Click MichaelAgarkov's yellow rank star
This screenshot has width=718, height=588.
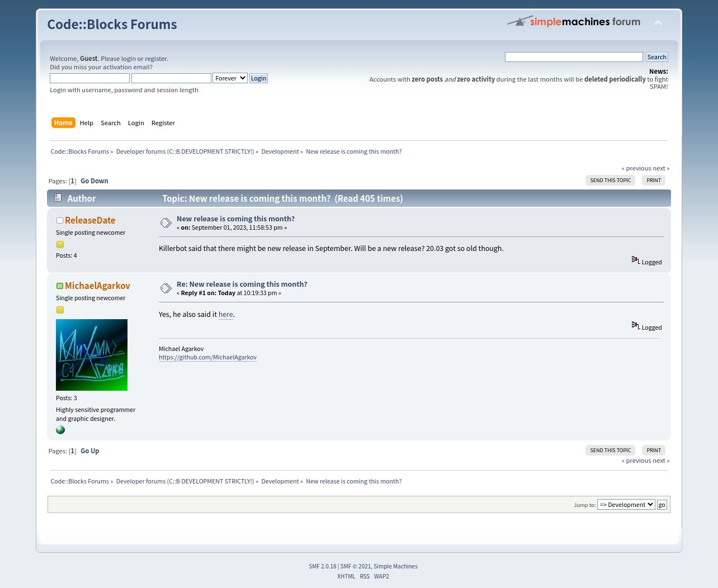[x=60, y=310]
